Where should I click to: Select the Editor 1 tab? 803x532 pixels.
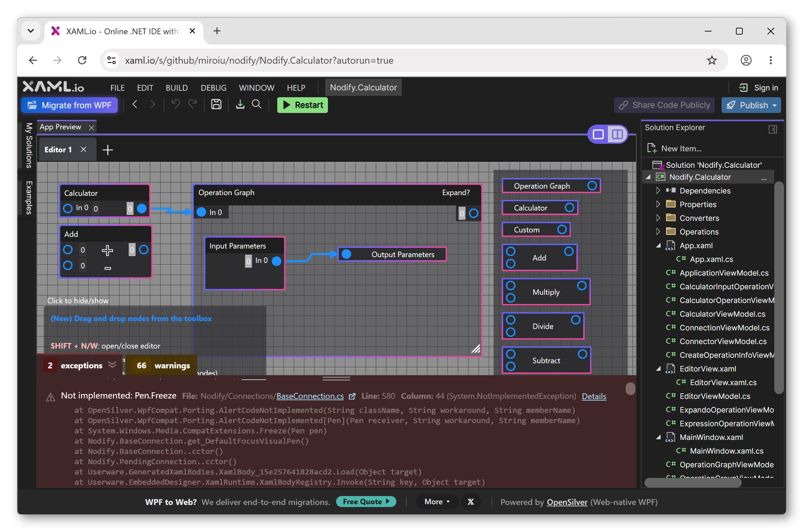click(x=58, y=150)
